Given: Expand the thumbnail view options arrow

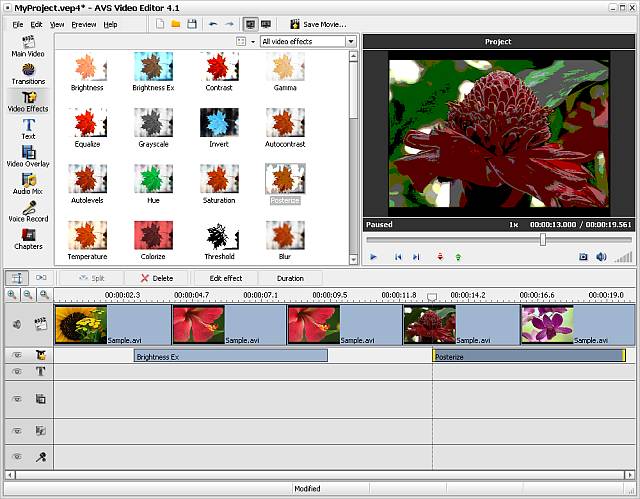Looking at the screenshot, I should coord(253,42).
